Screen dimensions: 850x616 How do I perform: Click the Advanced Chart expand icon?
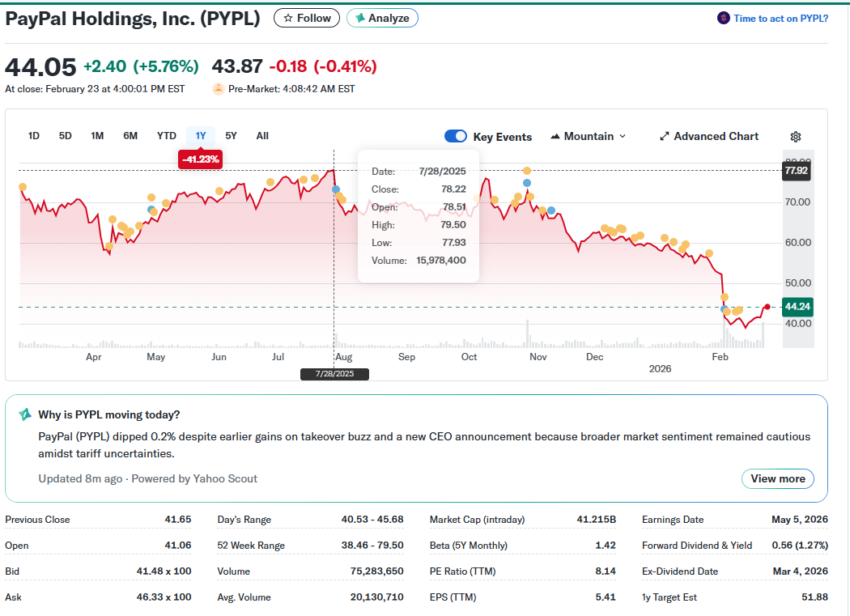(665, 136)
